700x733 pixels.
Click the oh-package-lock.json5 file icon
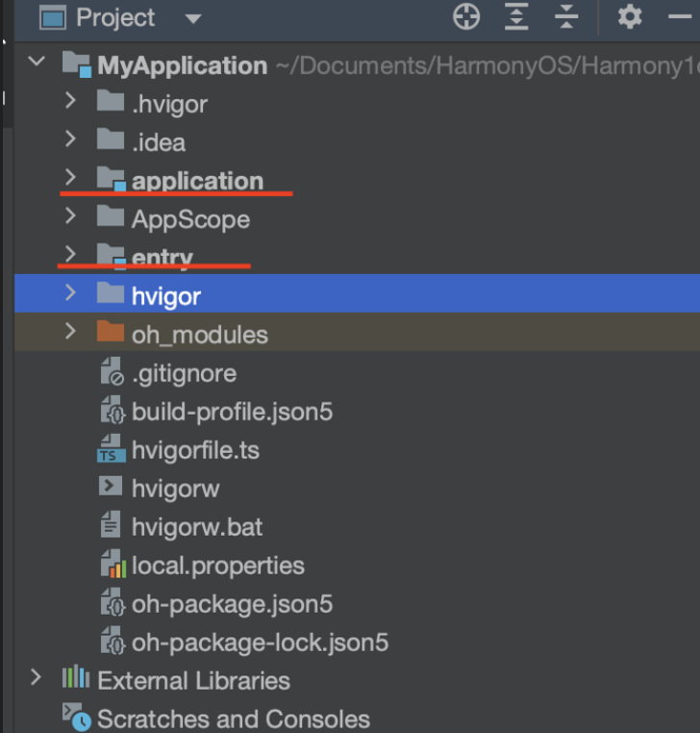[112, 640]
